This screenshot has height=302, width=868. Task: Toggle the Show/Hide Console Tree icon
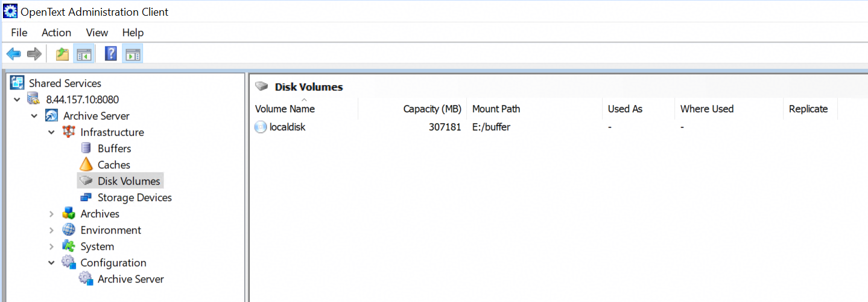(83, 54)
